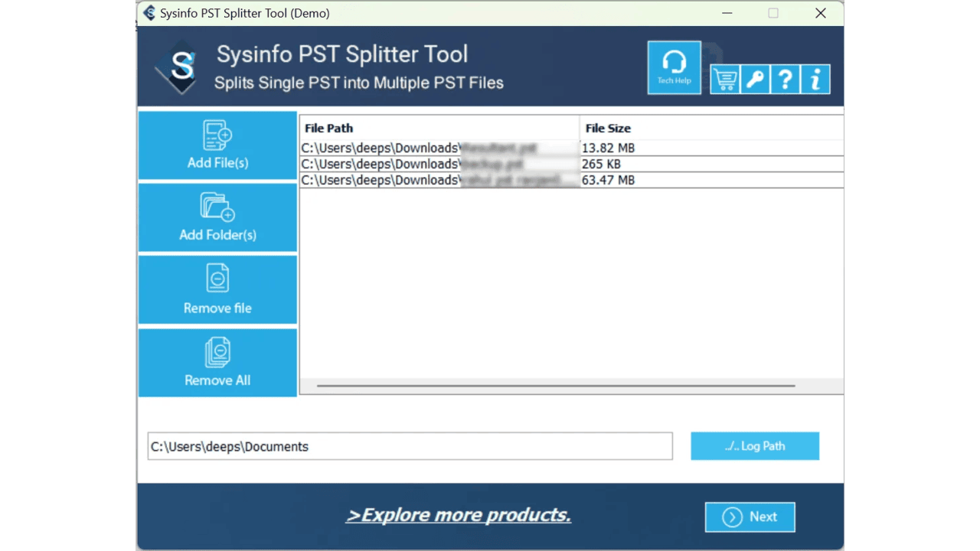Open the Explore more products link
The height and width of the screenshot is (551, 980).
(459, 515)
